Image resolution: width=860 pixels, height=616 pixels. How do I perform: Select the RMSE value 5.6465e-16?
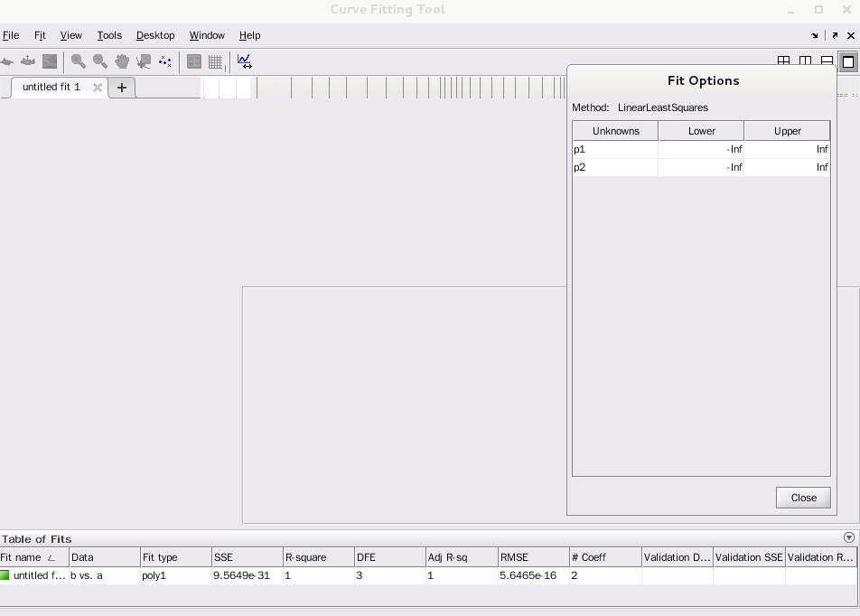[534, 575]
